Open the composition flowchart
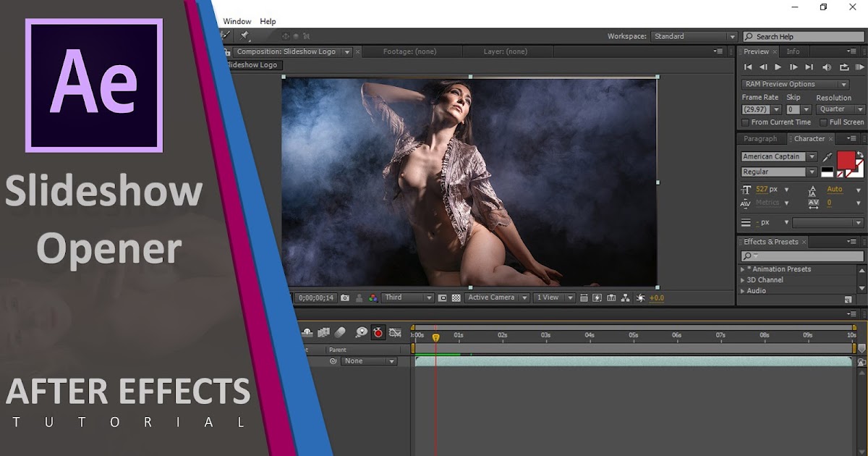The height and width of the screenshot is (456, 868). click(626, 297)
